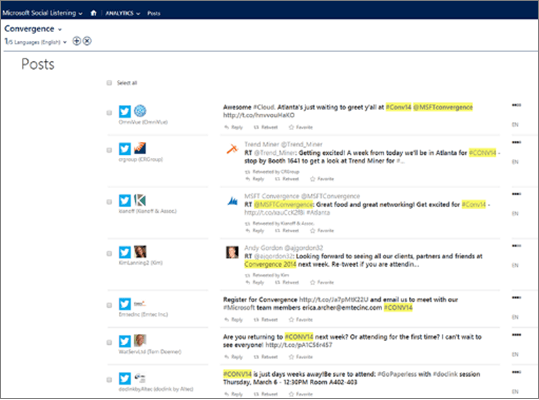Retweet the OmniVue post
Viewport: 539px width, 400px height.
click(266, 127)
